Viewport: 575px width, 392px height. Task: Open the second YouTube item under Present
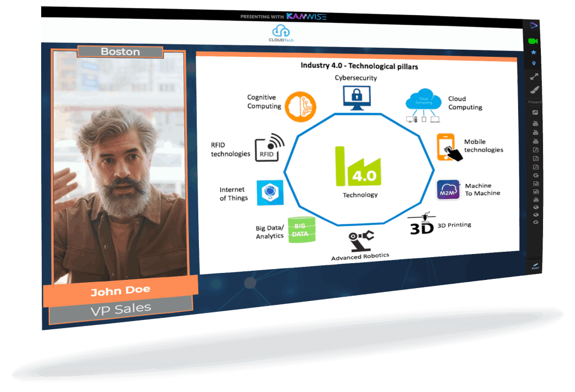(x=535, y=132)
